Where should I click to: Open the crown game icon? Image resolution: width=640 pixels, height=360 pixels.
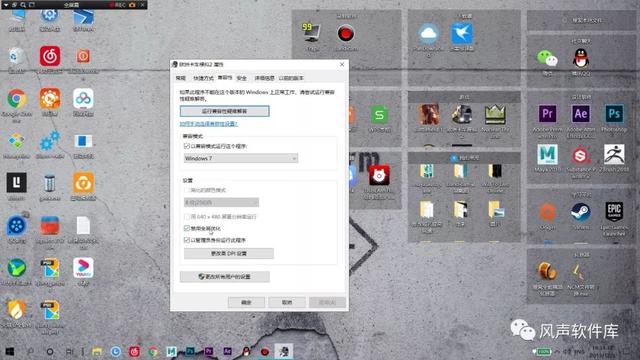coord(495,114)
